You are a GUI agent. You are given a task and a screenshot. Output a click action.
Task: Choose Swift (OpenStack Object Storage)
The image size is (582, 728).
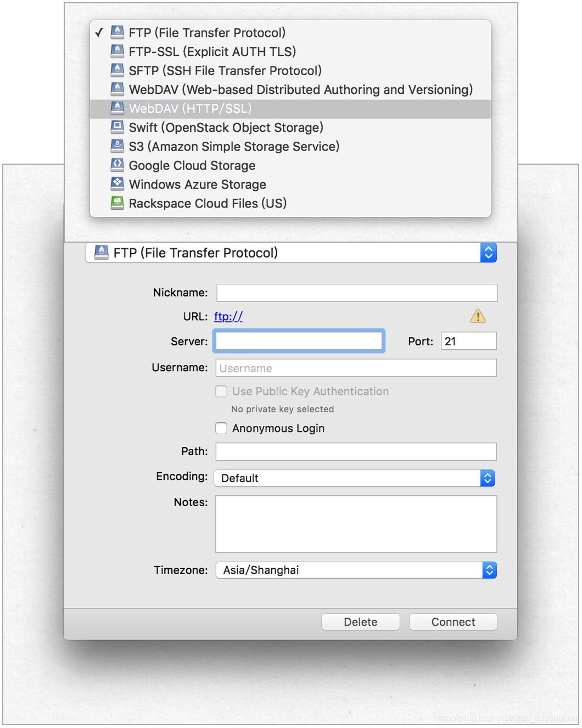pyautogui.click(x=290, y=127)
